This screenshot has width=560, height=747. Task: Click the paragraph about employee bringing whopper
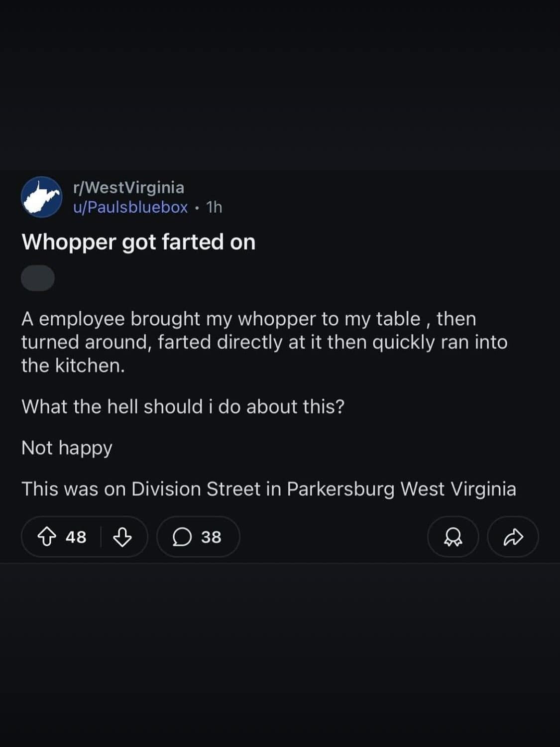(x=264, y=342)
